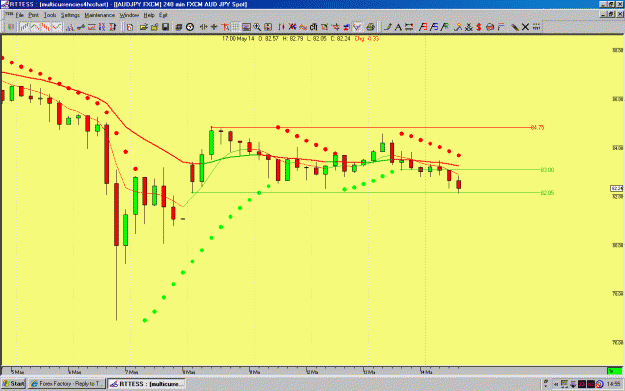Open the Settings menu
This screenshot has height=391, width=625.
pos(70,15)
